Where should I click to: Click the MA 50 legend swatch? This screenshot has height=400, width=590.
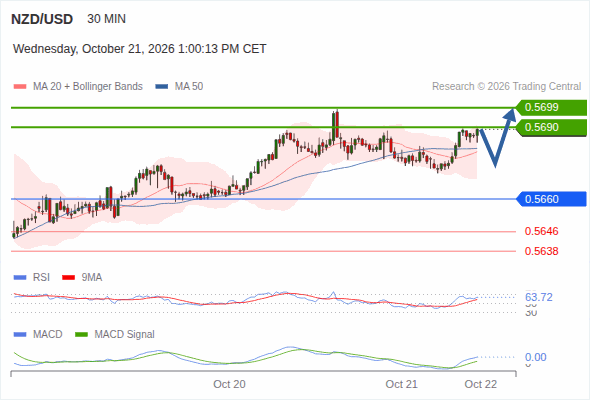[x=161, y=87]
